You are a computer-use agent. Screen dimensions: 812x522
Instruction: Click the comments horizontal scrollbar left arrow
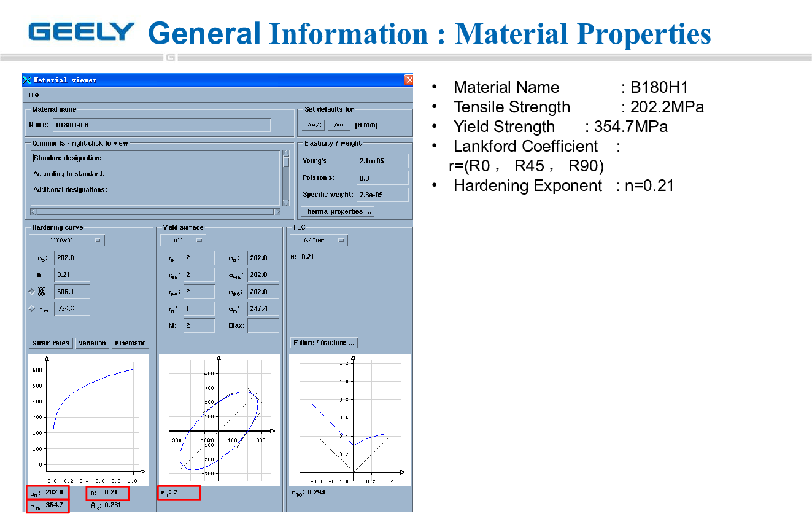point(33,211)
